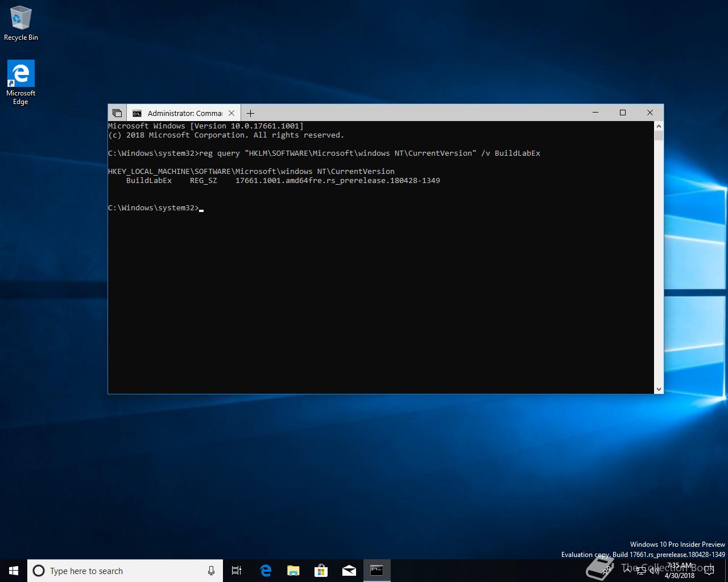Viewport: 728px width, 582px height.
Task: Open clock showing 7:35 AM 4/30/2018
Action: (680, 571)
